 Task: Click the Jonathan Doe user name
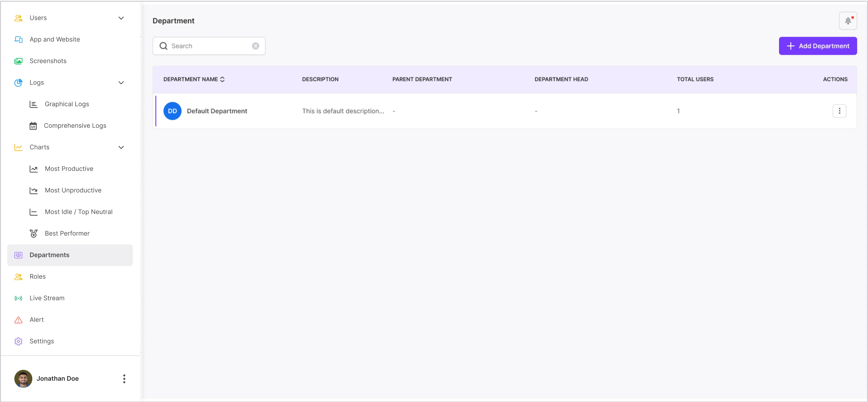pyautogui.click(x=58, y=379)
